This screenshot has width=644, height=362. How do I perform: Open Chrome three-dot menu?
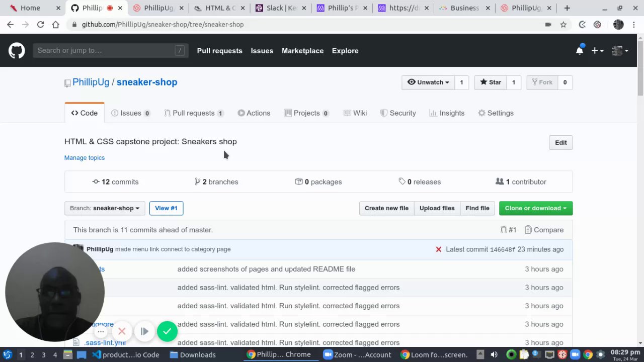pyautogui.click(x=635, y=24)
